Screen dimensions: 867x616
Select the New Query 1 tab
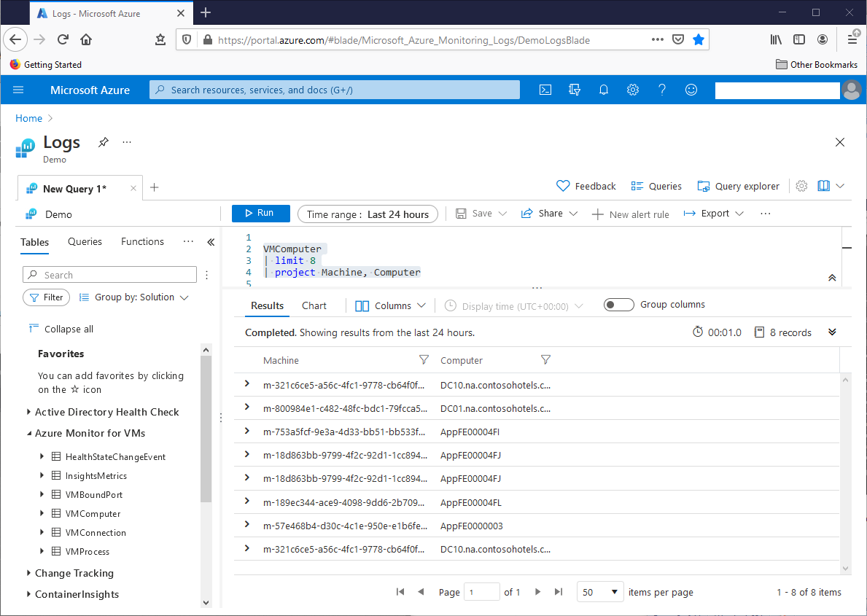(74, 189)
